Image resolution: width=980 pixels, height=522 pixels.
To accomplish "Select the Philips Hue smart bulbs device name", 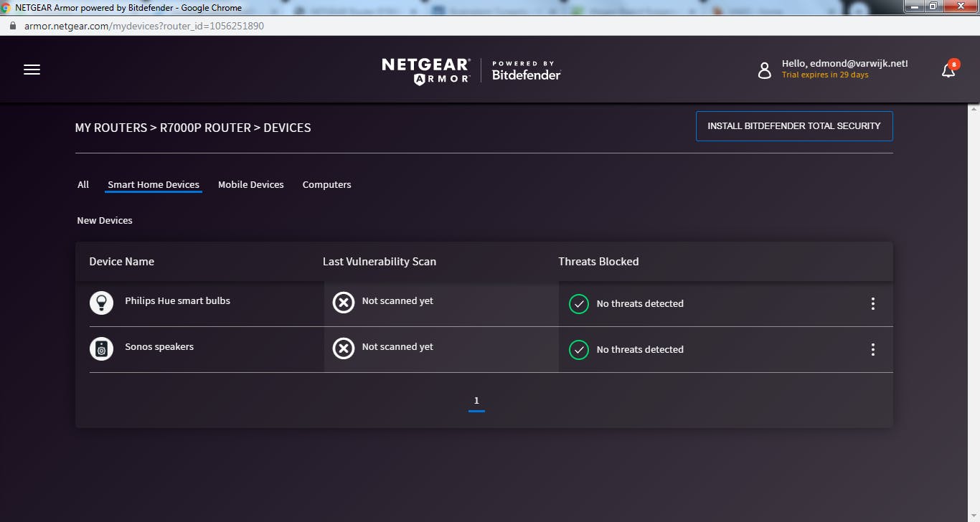I will pos(178,301).
